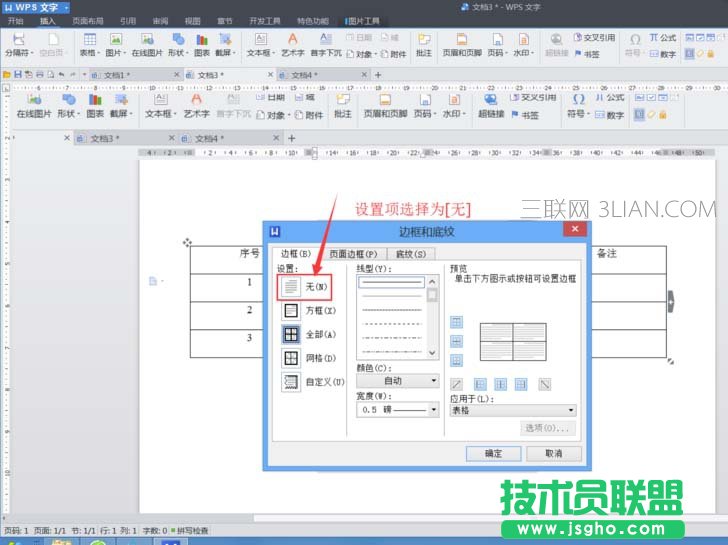The width and height of the screenshot is (728, 545).
Task: Click the Save disk icon in quick access toolbar
Action: click(18, 74)
